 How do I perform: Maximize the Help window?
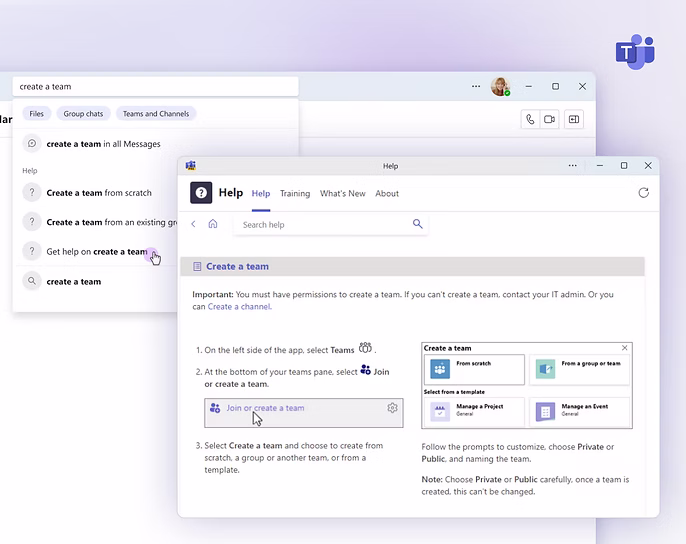(624, 165)
